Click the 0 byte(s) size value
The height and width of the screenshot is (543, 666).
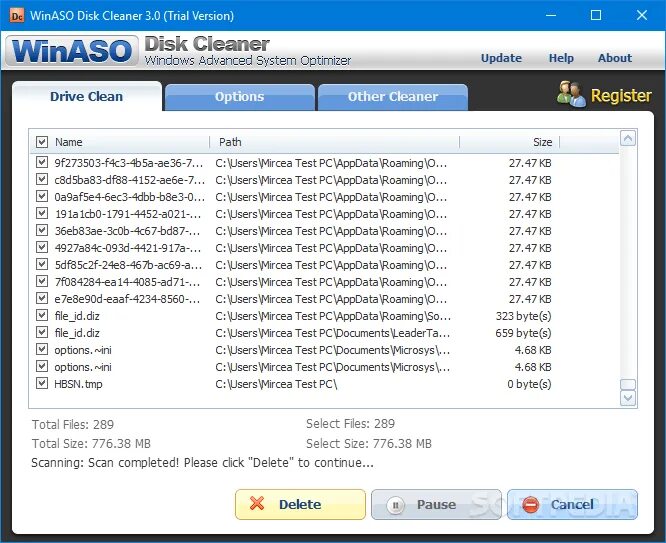tap(529, 384)
